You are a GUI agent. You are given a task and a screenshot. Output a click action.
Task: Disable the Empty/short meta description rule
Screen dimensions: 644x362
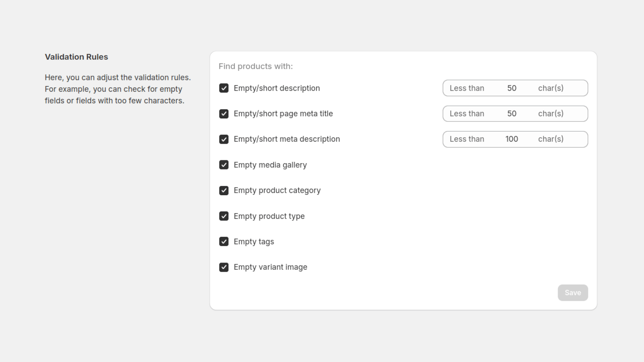tap(224, 139)
